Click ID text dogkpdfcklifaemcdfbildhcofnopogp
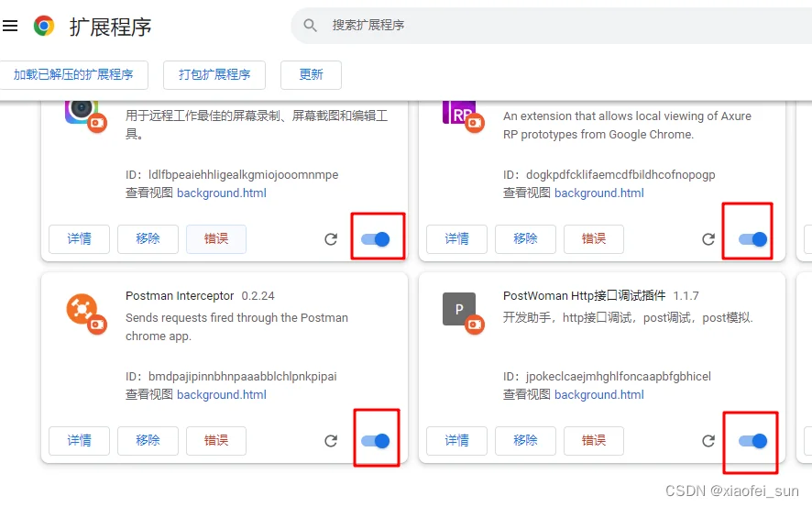The image size is (812, 507). [x=620, y=174]
